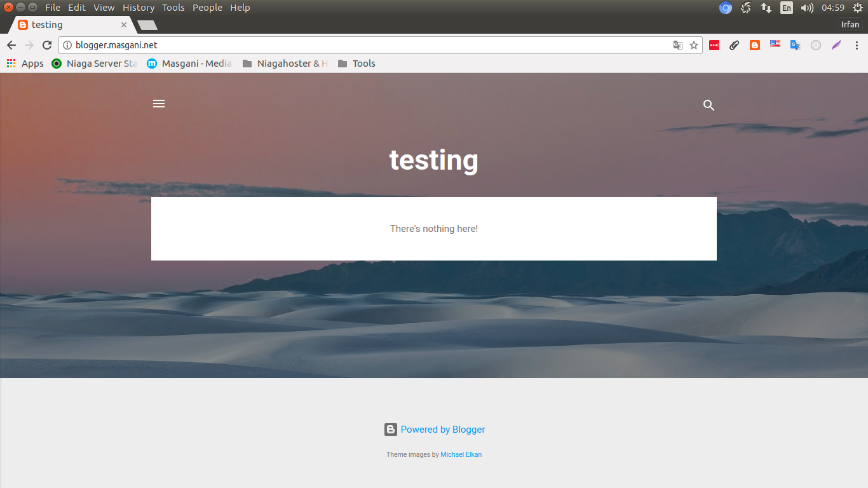Click the Chromium indicator in system tray
Image resolution: width=868 pixels, height=488 pixels.
click(x=726, y=8)
